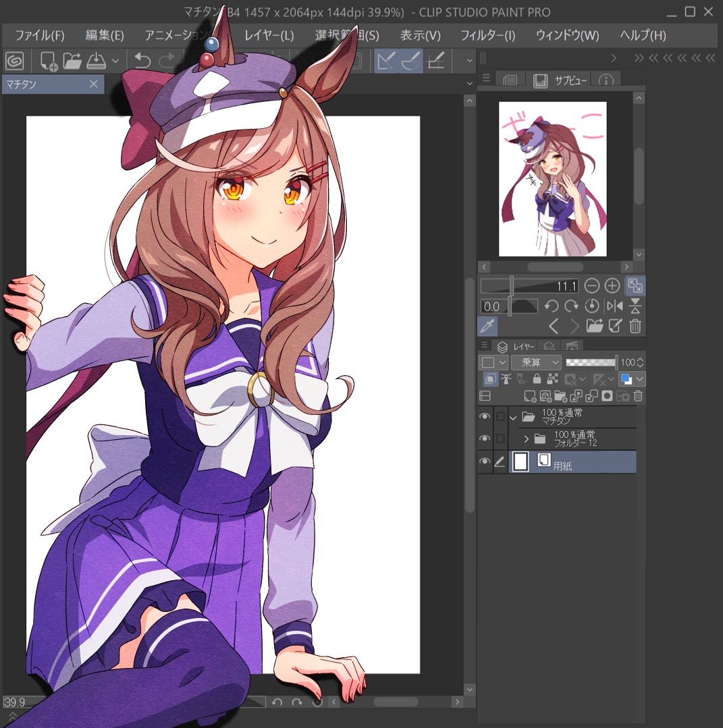Click the lock layer padlock icon

point(537,379)
